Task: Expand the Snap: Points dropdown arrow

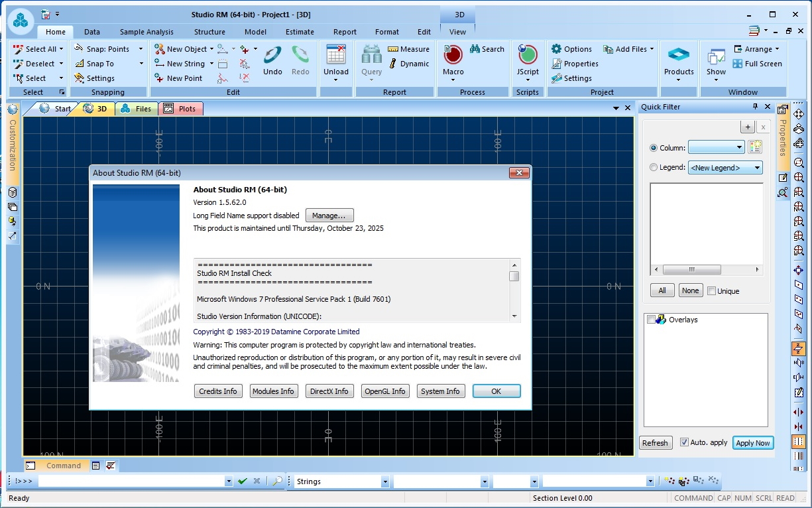Action: 141,49
